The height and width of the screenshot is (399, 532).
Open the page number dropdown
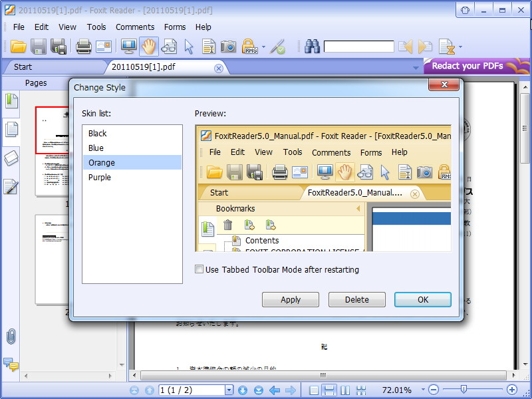[x=229, y=390]
